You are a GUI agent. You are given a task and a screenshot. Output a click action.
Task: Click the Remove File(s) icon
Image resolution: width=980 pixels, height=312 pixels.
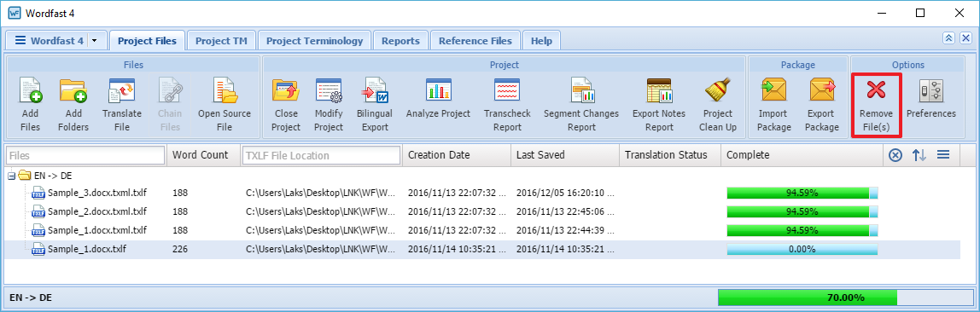[876, 90]
